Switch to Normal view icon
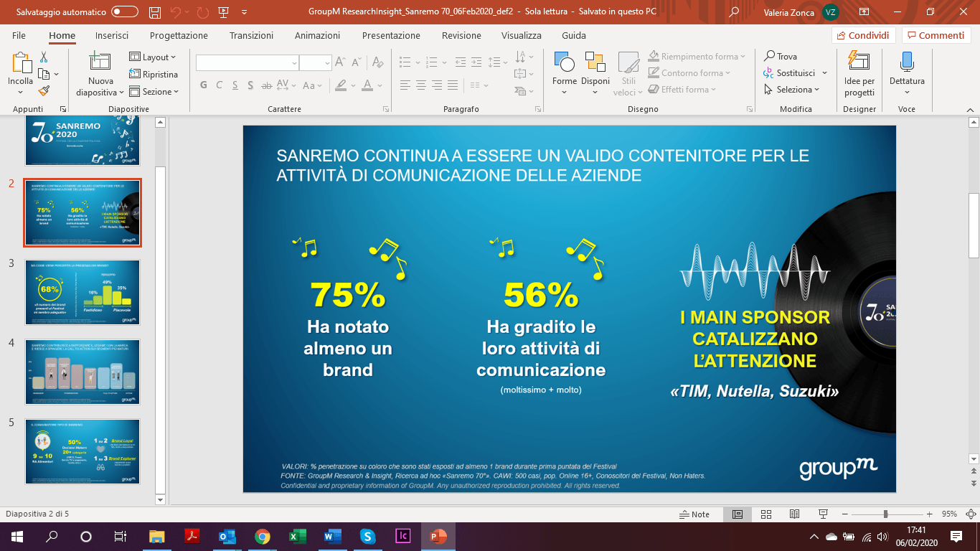980x551 pixels. (737, 514)
